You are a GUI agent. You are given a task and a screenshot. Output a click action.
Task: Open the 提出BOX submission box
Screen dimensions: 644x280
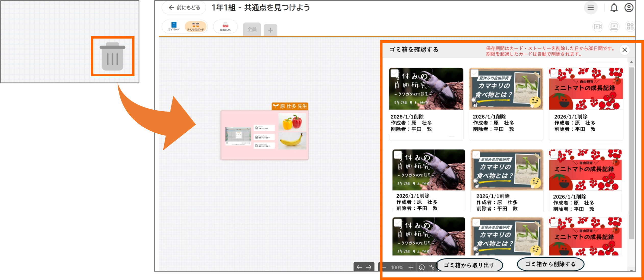point(225,27)
